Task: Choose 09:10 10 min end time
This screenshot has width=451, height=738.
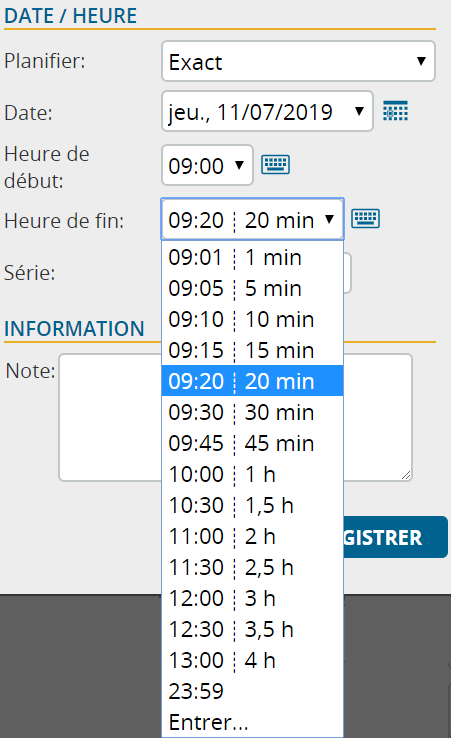Action: (x=252, y=319)
